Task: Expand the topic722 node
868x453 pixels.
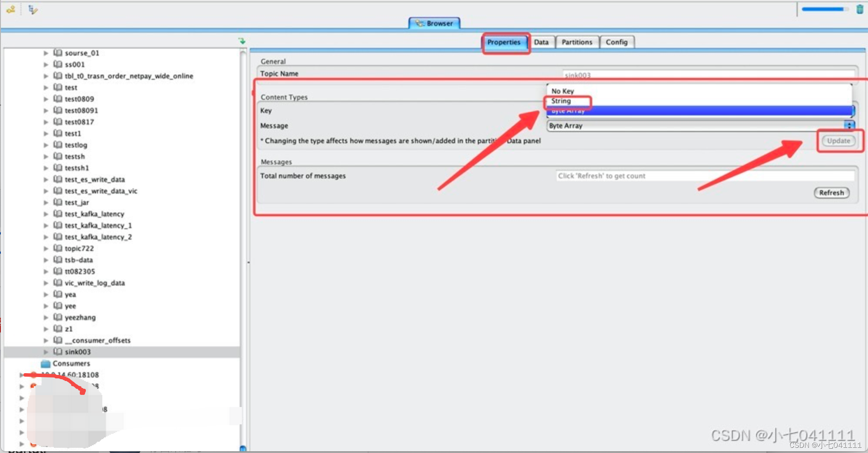Action: pyautogui.click(x=46, y=249)
